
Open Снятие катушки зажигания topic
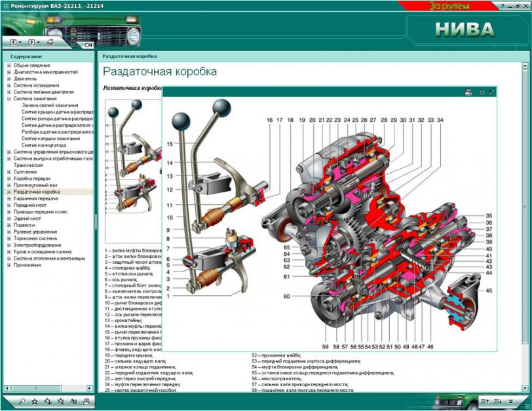point(51,139)
